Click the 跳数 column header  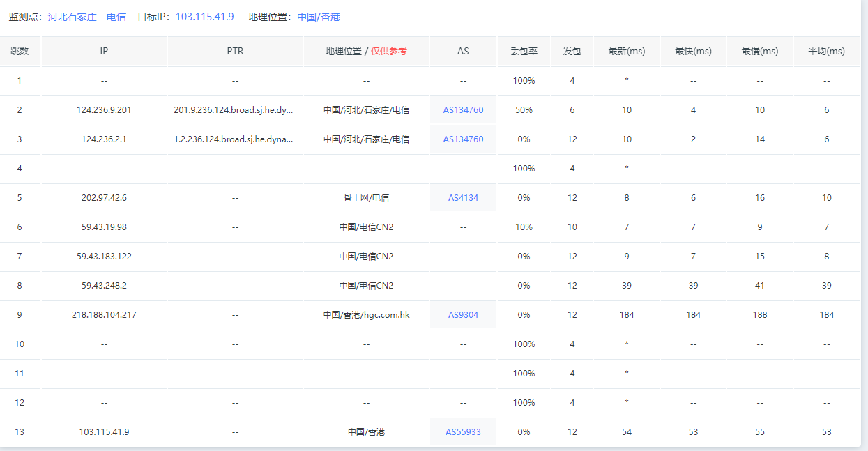pos(20,52)
